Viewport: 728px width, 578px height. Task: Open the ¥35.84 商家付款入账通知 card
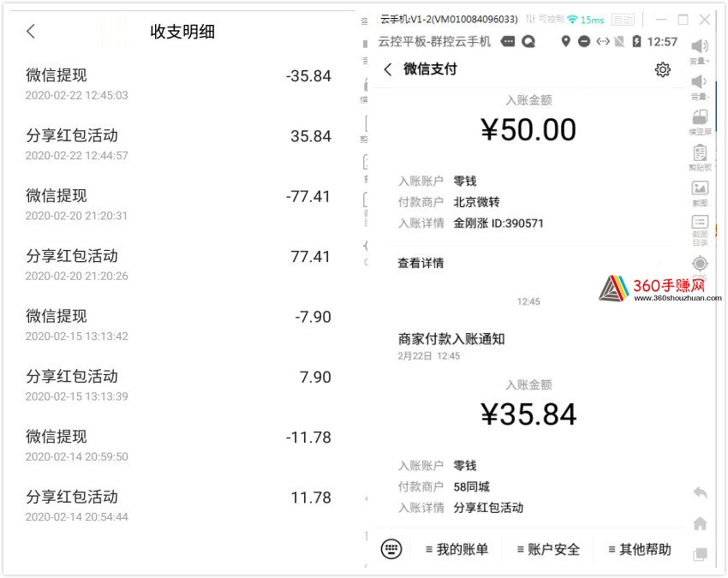pos(529,425)
